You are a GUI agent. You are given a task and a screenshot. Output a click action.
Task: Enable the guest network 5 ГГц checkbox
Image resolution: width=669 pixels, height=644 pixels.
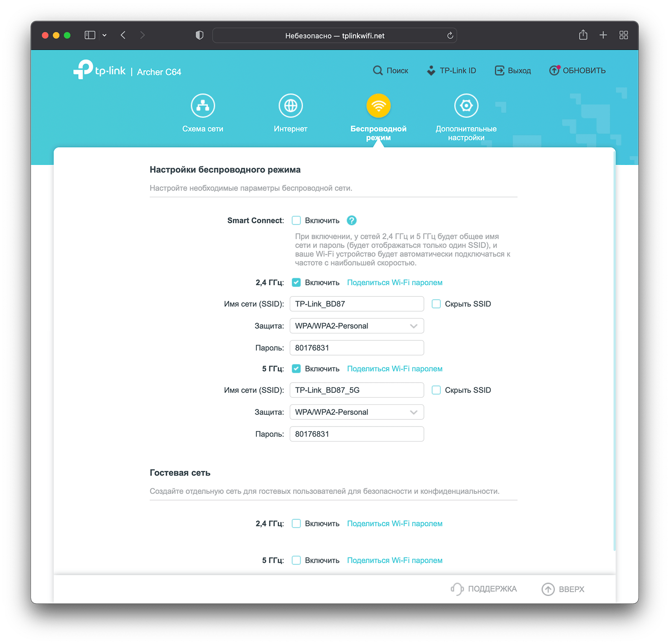(296, 560)
